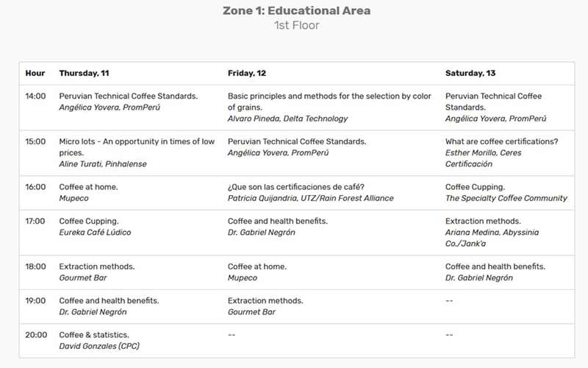Click 'Esther Morillo, Ceres Certificación' speaker
Viewport: 588px width, 368px height.
tap(483, 158)
